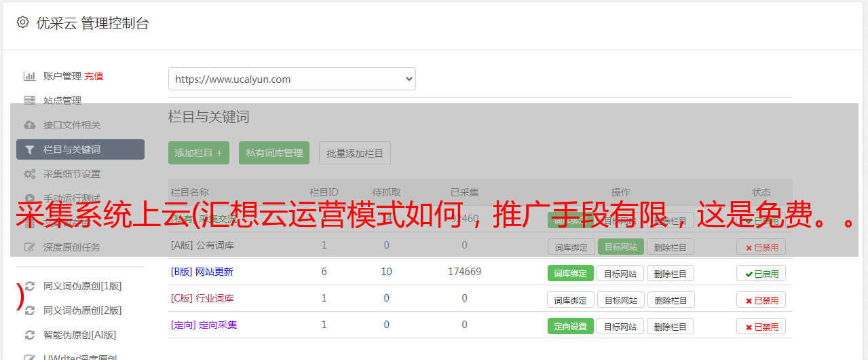
Task: Select the 栏目与关键词 sidebar item
Action: (80, 149)
